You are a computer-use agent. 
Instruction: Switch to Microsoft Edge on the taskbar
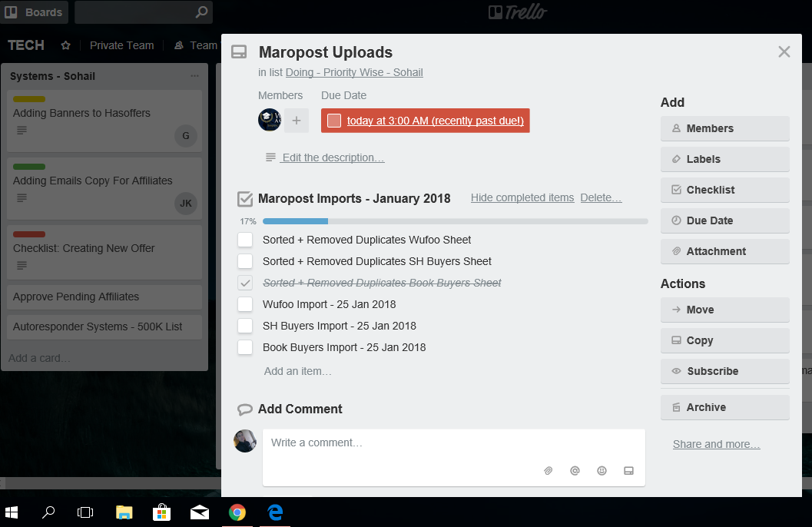pyautogui.click(x=275, y=512)
